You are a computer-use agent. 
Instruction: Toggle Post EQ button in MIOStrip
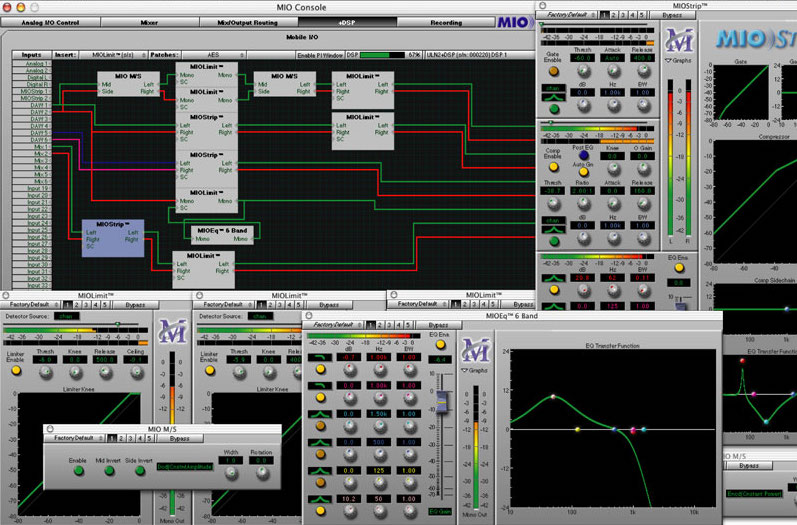[x=584, y=156]
